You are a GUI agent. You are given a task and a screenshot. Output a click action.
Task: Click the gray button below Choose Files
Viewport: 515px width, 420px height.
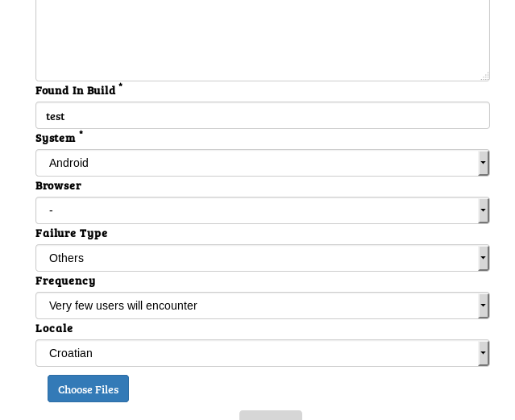pos(270,415)
